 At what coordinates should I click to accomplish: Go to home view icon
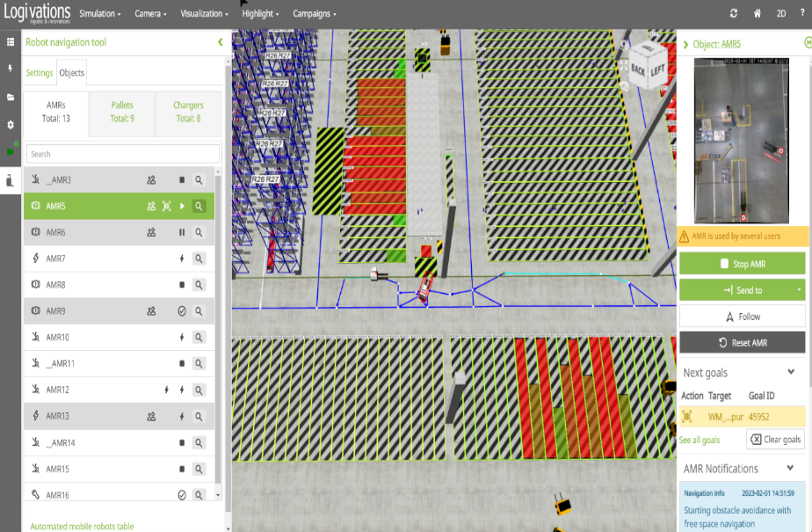pyautogui.click(x=758, y=13)
